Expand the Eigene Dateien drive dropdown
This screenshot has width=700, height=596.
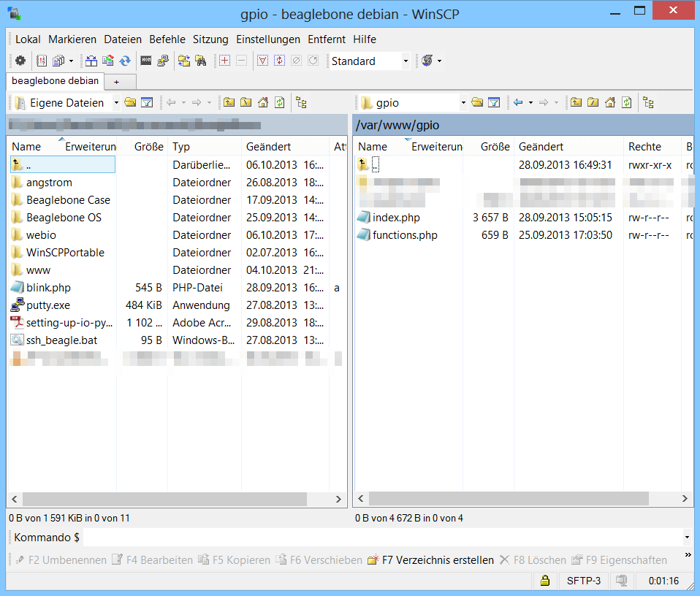pyautogui.click(x=116, y=103)
